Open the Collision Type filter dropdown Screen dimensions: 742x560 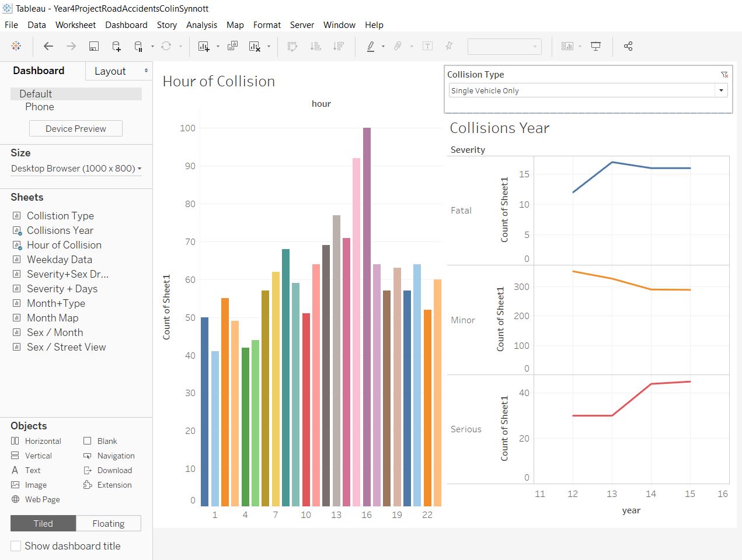(721, 90)
